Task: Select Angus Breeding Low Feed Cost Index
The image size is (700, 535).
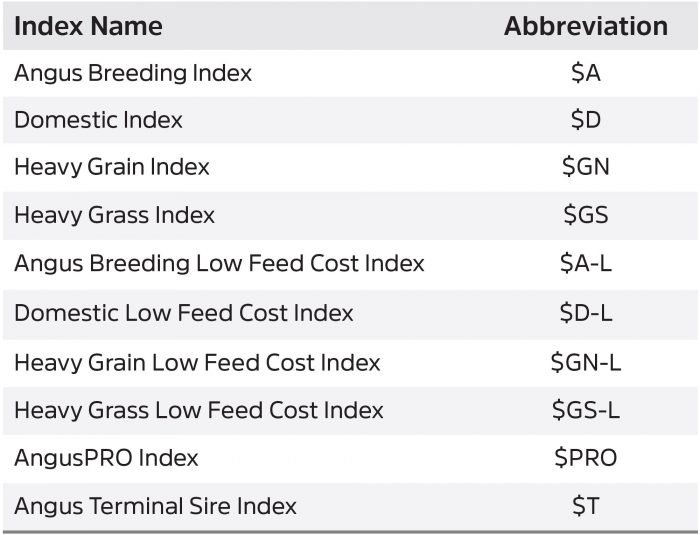Action: point(219,263)
